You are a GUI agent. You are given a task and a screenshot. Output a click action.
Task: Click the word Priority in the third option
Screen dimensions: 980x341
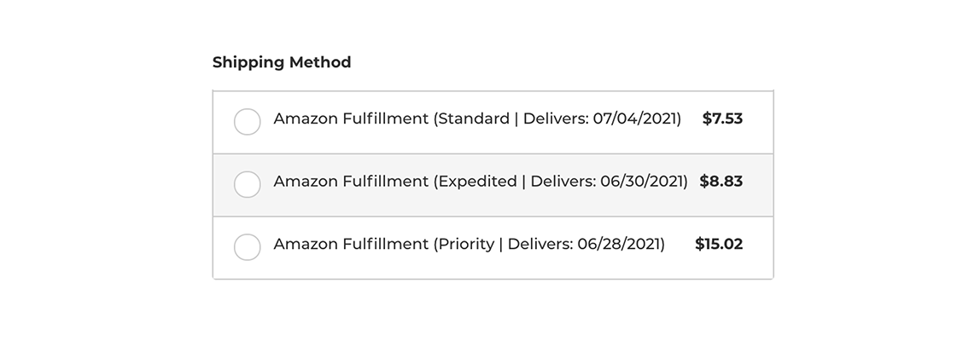point(466,245)
